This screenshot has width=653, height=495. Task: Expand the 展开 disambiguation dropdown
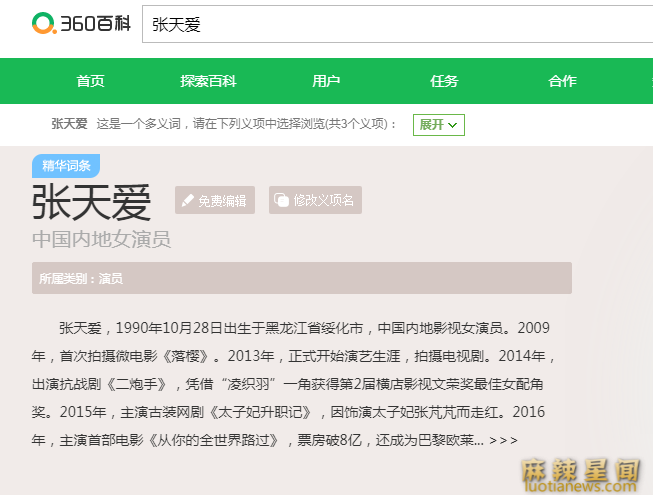click(x=439, y=125)
